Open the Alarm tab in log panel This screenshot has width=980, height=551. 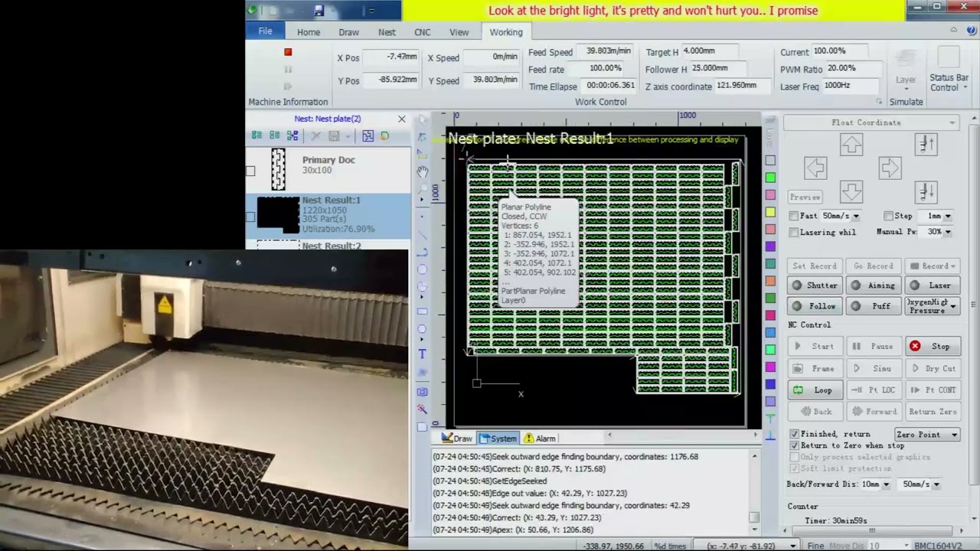pos(540,439)
